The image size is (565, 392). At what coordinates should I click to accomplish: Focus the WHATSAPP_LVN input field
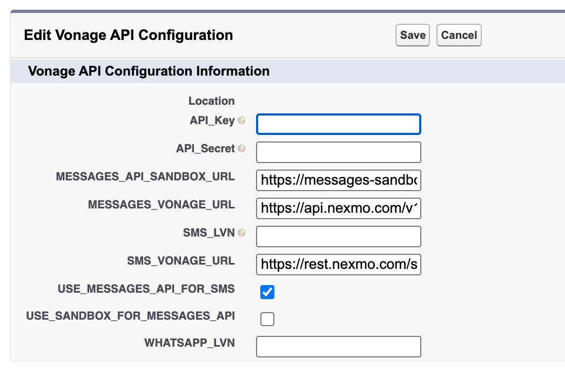click(x=338, y=347)
